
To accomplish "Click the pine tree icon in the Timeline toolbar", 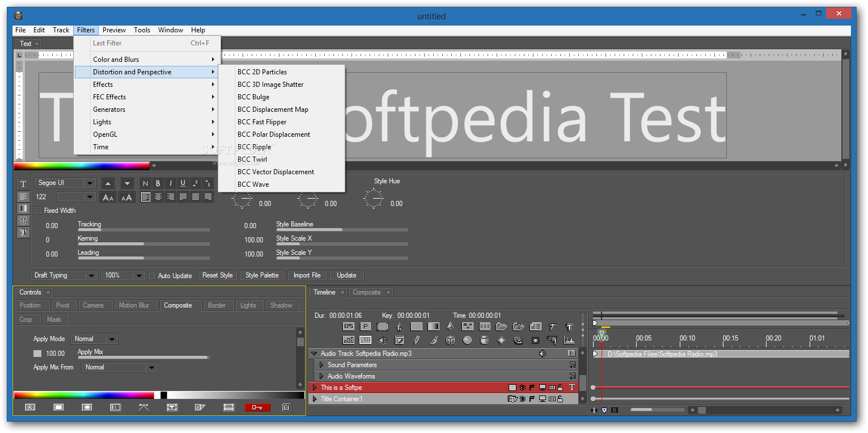I will coord(450,326).
